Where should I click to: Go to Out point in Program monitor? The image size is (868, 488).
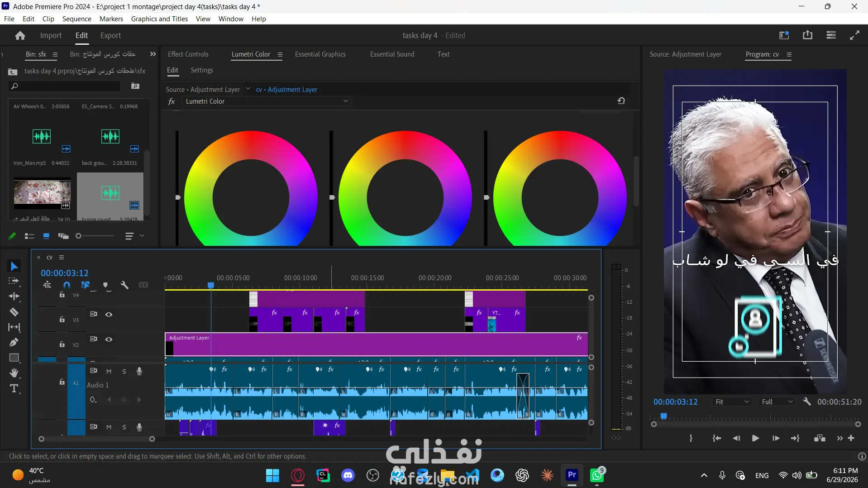(795, 438)
